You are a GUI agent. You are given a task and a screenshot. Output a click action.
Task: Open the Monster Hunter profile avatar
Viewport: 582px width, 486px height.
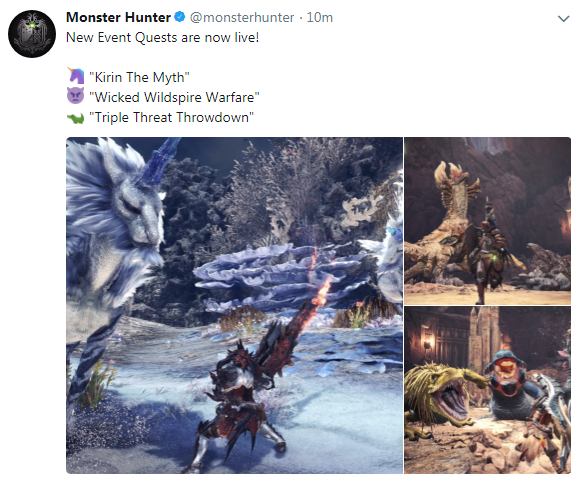click(x=32, y=34)
